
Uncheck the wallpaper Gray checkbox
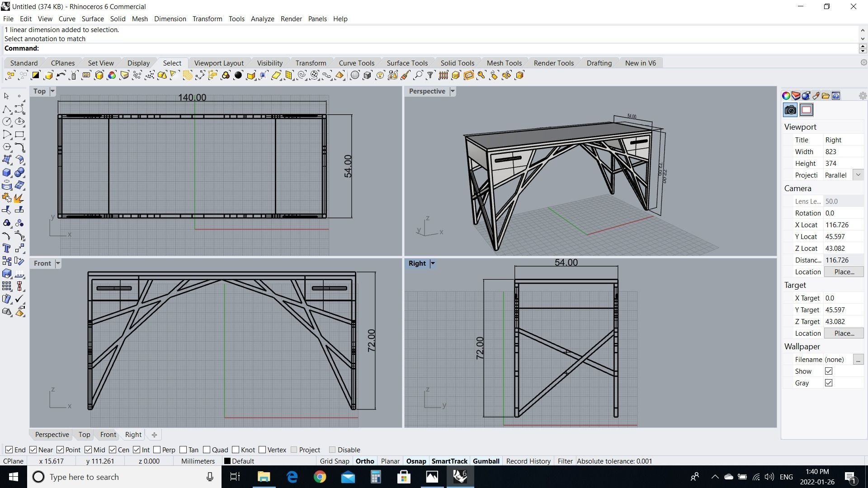click(x=829, y=383)
